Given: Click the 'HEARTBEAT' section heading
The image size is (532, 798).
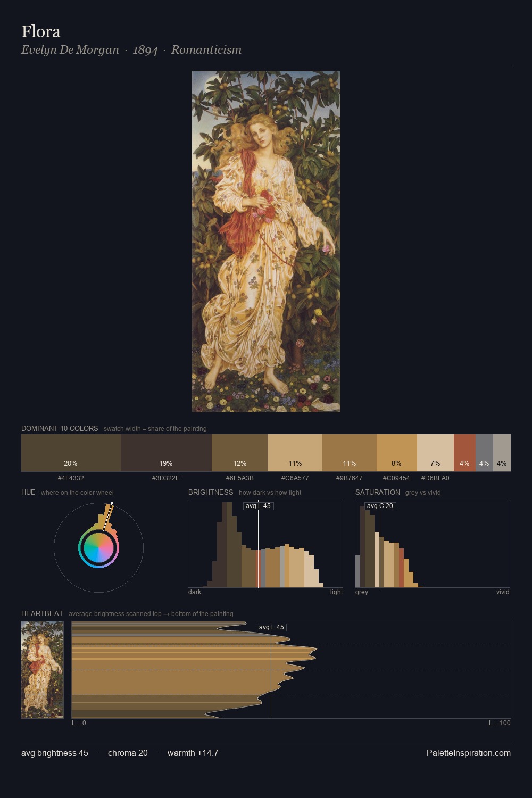Looking at the screenshot, I should tap(42, 613).
